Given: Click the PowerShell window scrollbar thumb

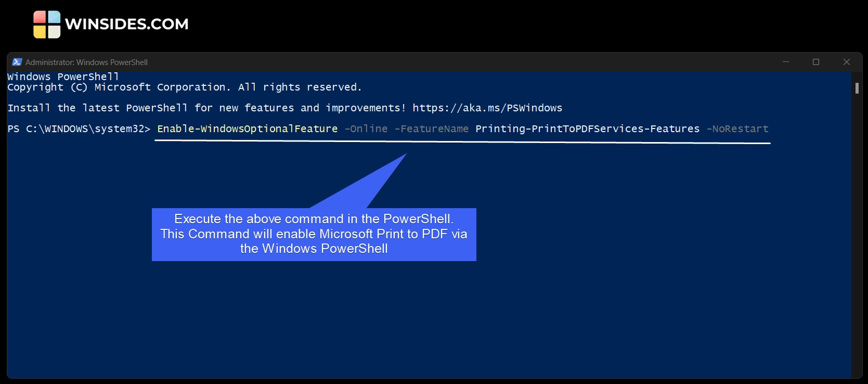Looking at the screenshot, I should (x=857, y=88).
